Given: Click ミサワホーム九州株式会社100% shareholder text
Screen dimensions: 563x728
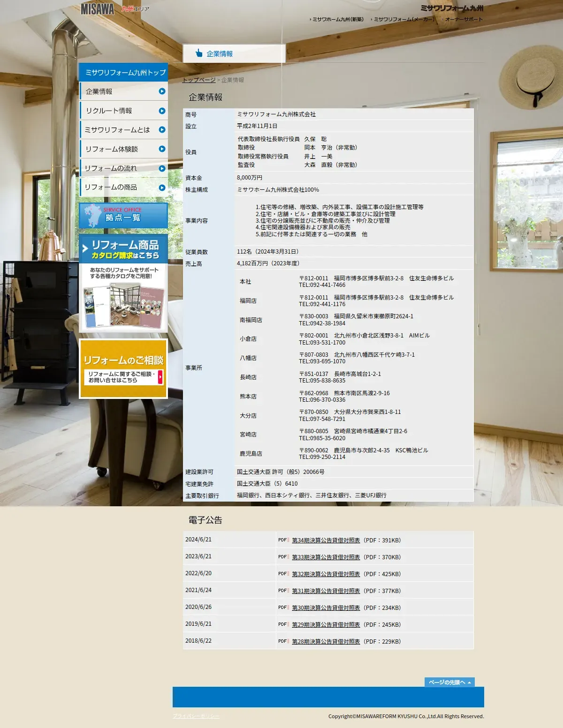Looking at the screenshot, I should [278, 190].
